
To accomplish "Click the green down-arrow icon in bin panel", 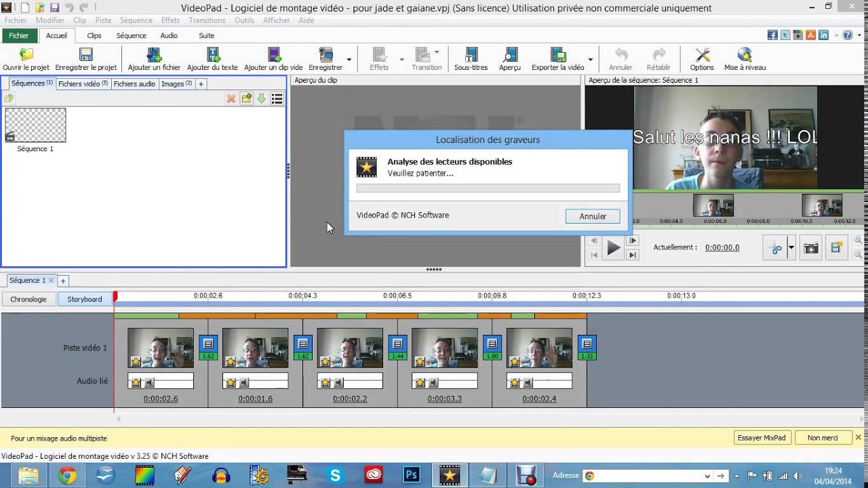I will tap(261, 99).
